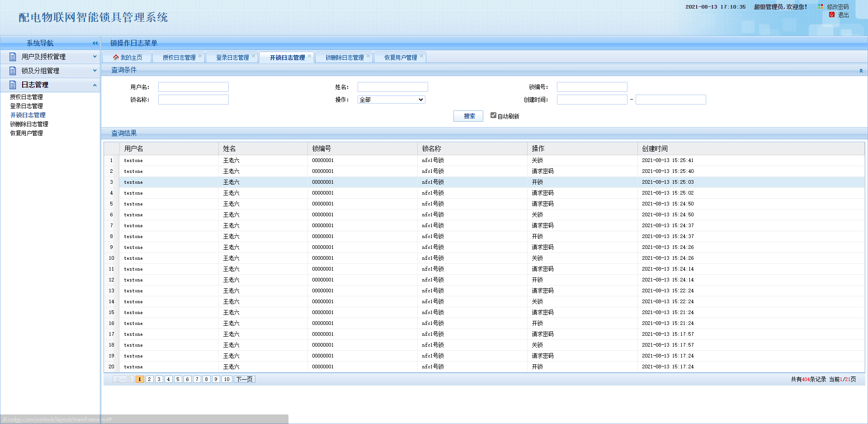
Task: Collapse the 查询条件 panel with the arrow icon
Action: coord(861,71)
